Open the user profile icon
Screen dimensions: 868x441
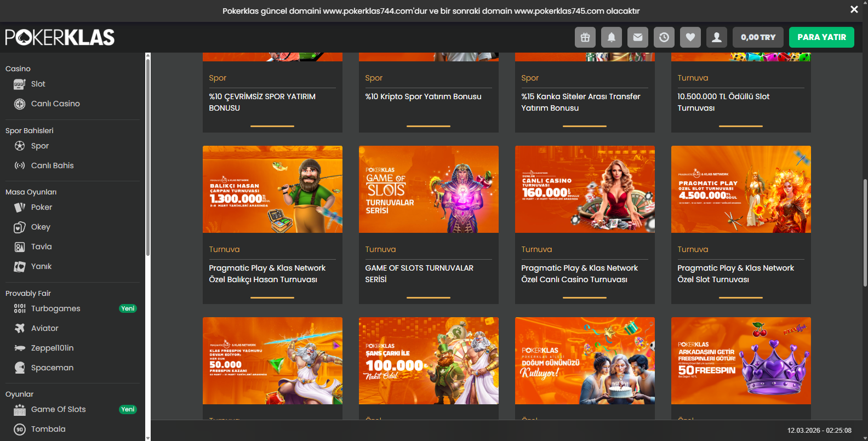(x=717, y=37)
